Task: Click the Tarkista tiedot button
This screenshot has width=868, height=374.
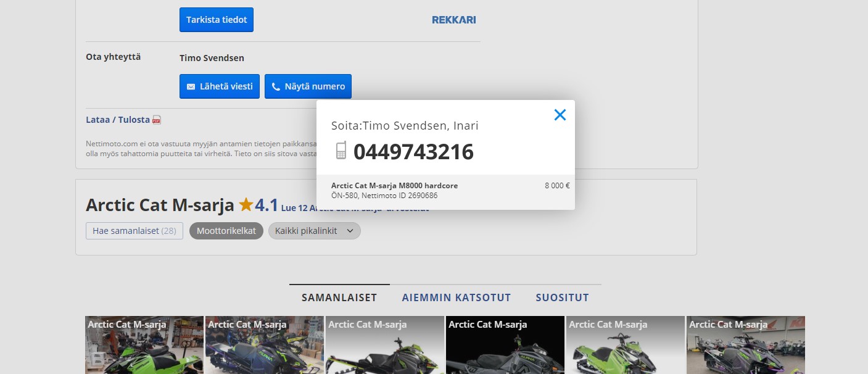Action: [217, 20]
